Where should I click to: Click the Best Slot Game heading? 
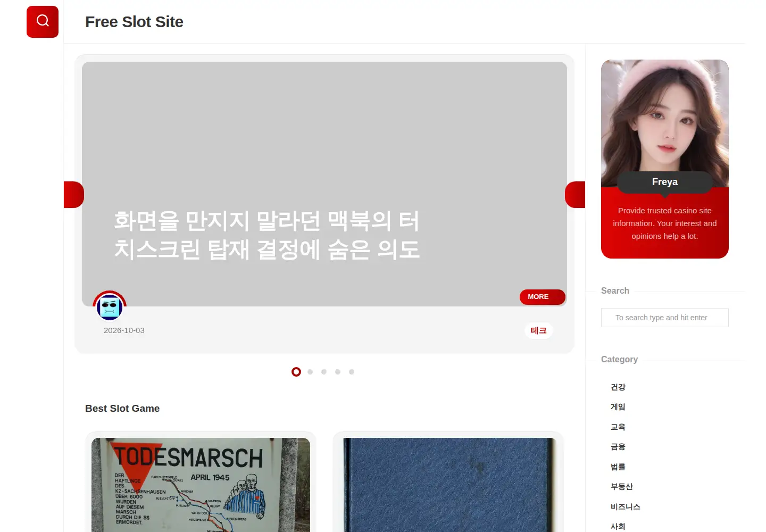point(122,409)
